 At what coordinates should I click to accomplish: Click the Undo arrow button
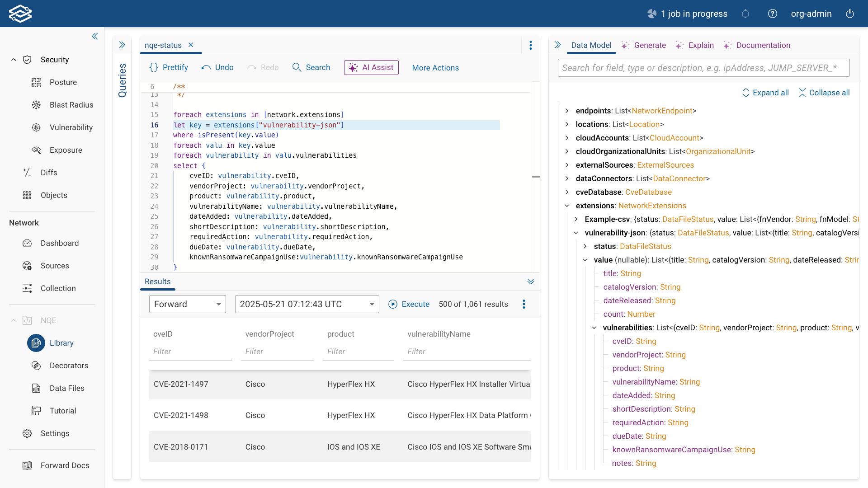coord(217,67)
